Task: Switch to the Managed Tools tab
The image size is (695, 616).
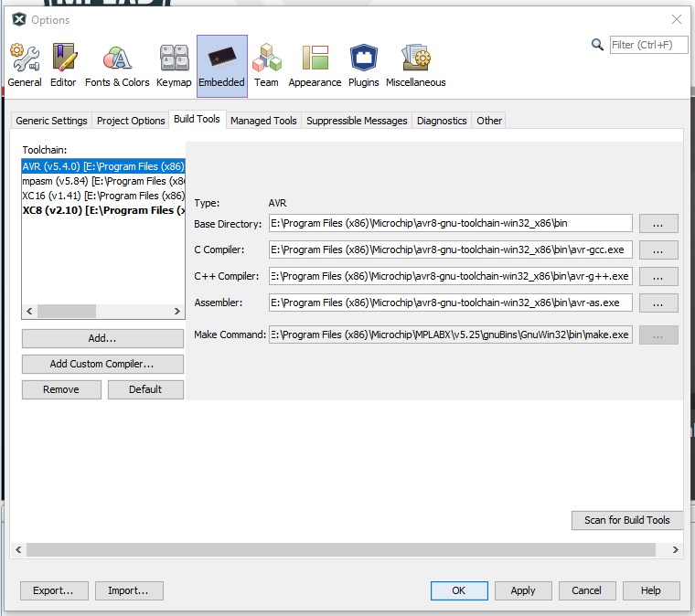Action: [263, 121]
